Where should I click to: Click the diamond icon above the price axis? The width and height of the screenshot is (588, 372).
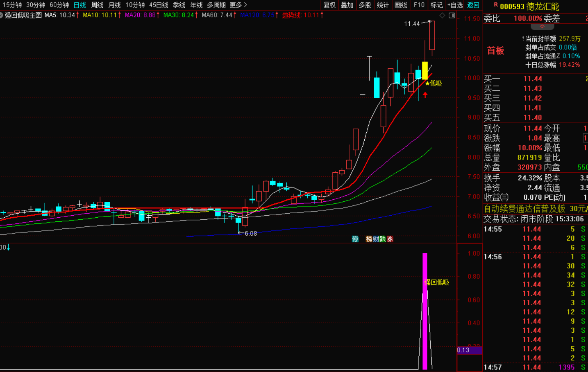tap(442, 16)
